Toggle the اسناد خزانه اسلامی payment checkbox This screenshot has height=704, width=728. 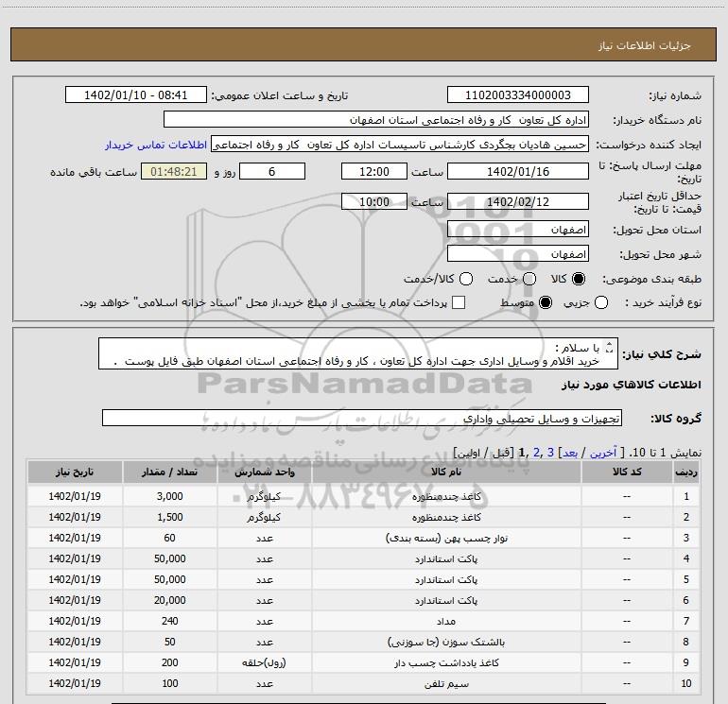pos(459,302)
